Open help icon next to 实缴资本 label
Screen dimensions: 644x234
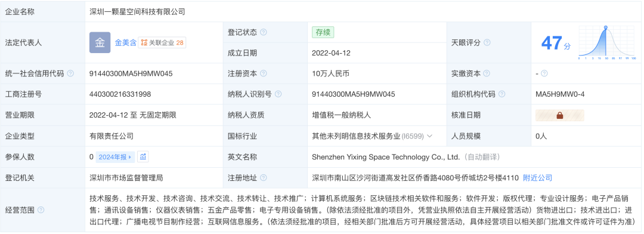pos(487,73)
